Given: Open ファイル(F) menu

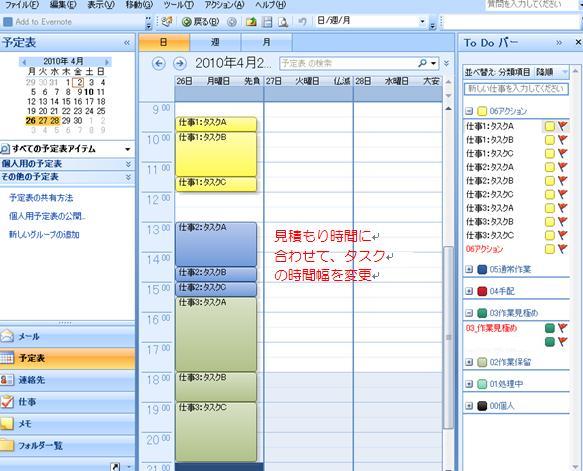Looking at the screenshot, I should pyautogui.click(x=22, y=5).
